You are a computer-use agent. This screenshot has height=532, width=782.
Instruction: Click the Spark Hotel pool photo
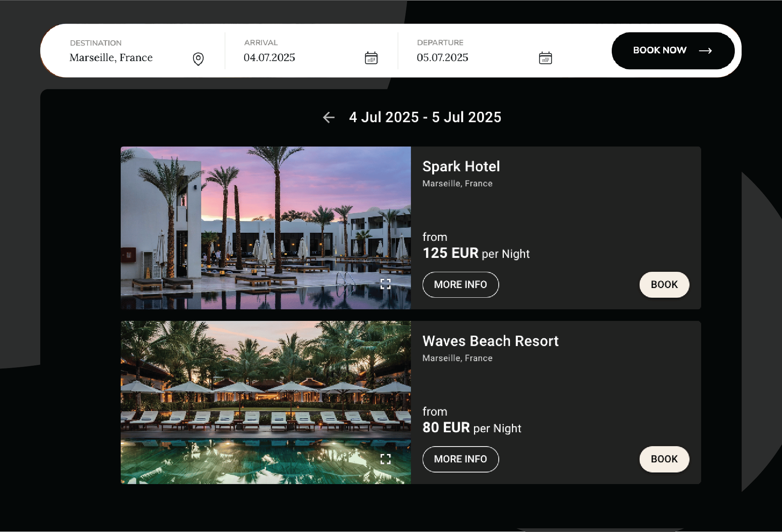(x=266, y=228)
